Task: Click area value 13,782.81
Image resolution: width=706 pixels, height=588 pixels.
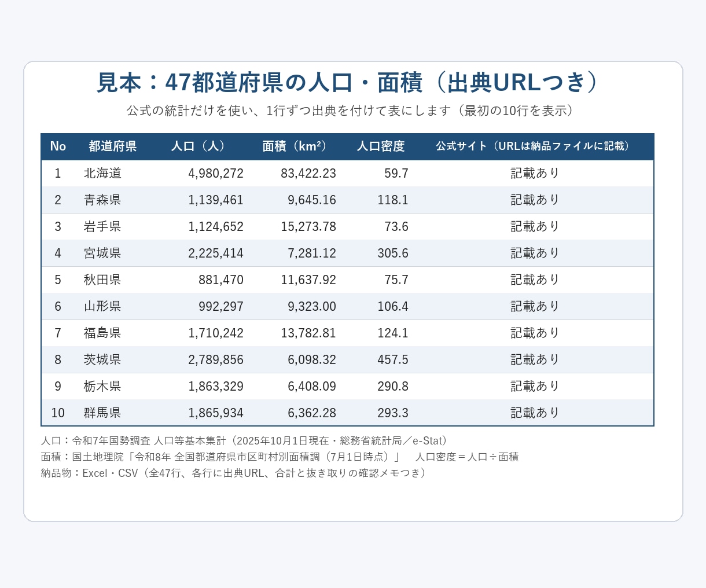Action: tap(308, 333)
